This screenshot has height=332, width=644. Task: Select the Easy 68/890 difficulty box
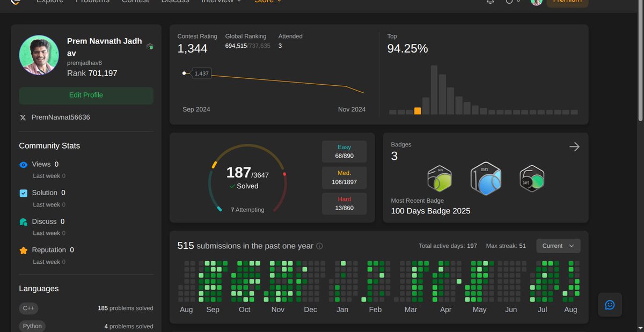[344, 151]
